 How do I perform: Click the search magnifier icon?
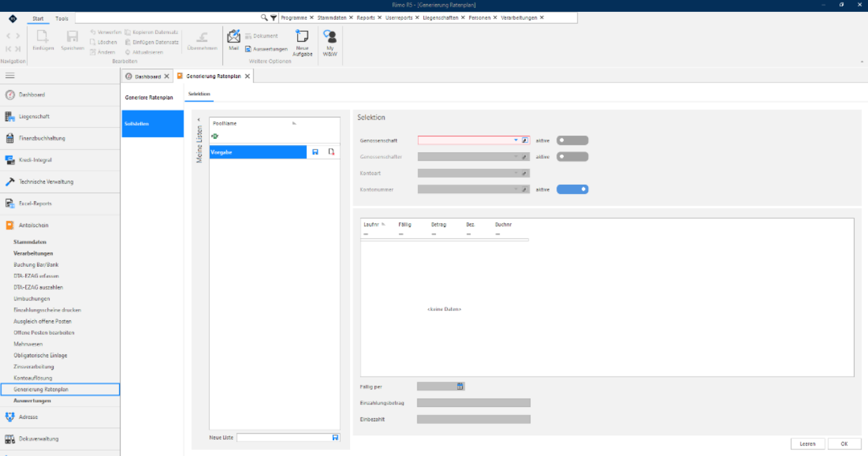[264, 18]
